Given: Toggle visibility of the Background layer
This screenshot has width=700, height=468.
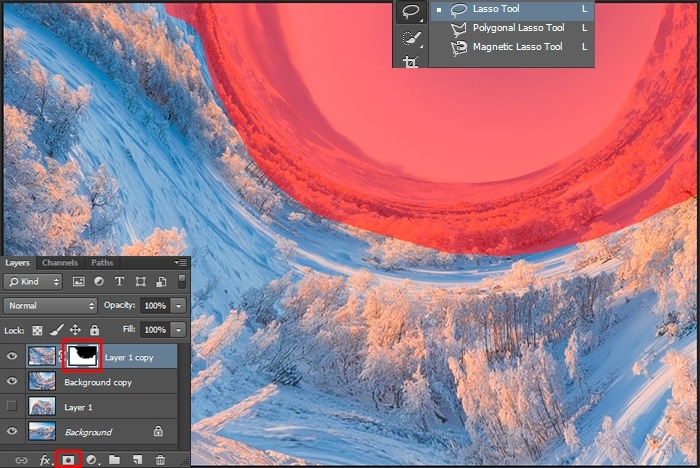Looking at the screenshot, I should tap(12, 432).
